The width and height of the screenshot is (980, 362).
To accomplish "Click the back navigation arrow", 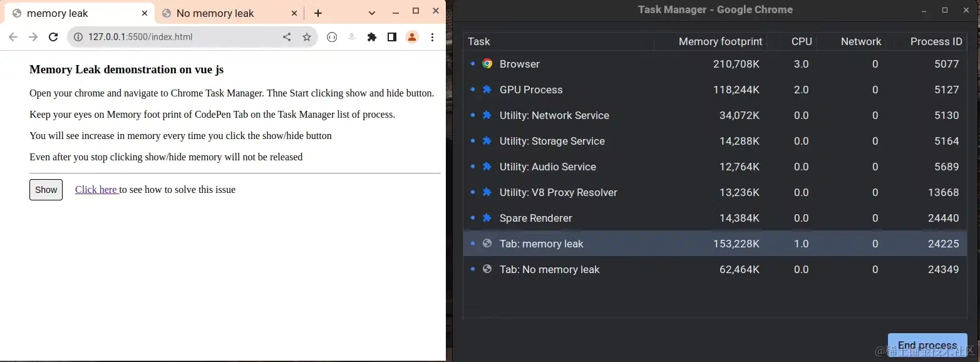I will (13, 37).
